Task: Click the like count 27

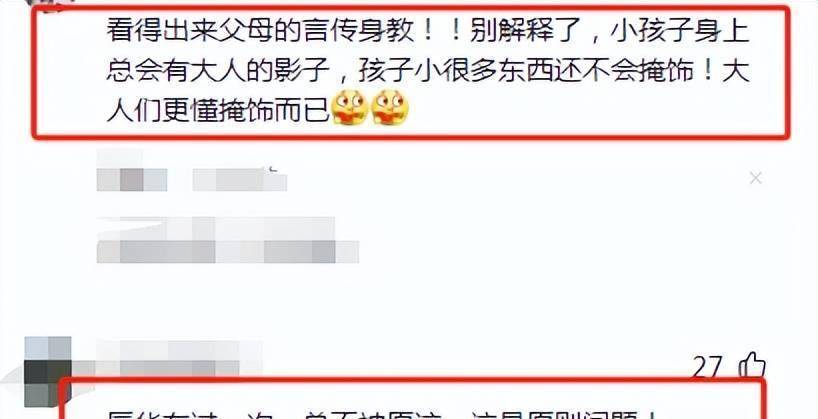Action: (x=708, y=367)
